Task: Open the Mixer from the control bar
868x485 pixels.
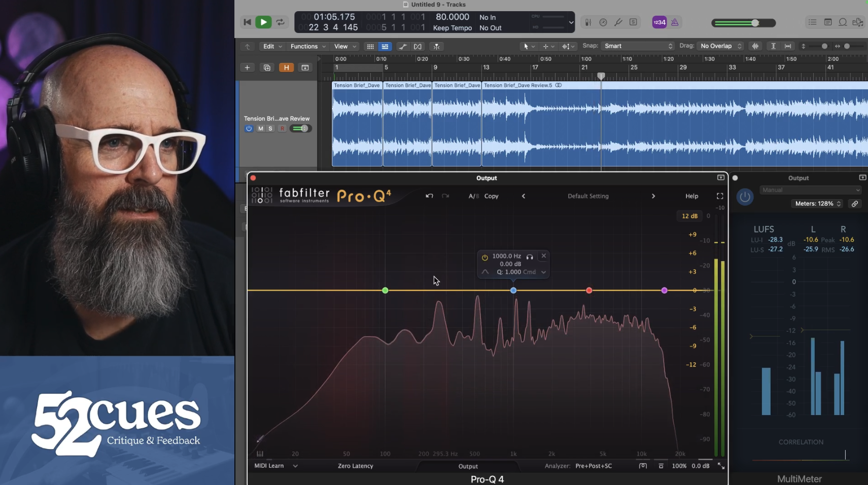Action: point(588,22)
